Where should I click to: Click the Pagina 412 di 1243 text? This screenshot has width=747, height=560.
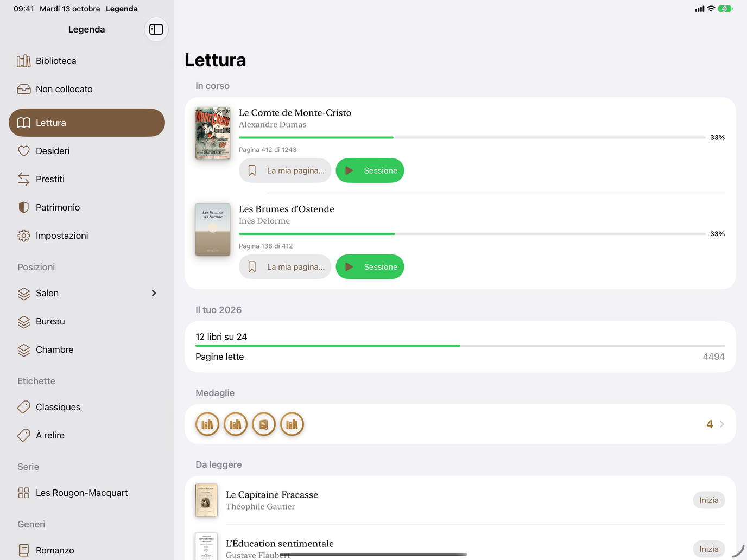(x=268, y=150)
